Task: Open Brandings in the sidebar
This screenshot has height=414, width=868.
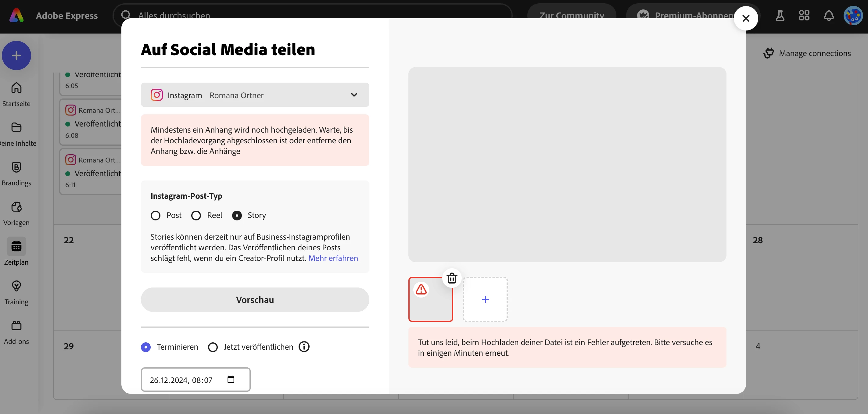Action: (16, 173)
